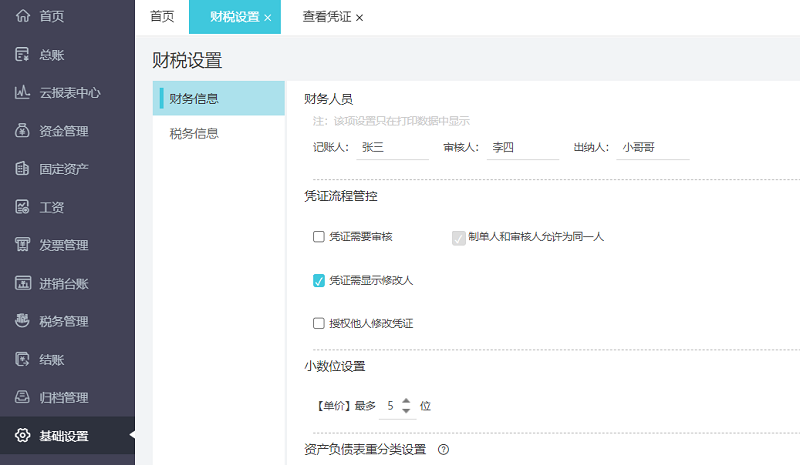Click the 首页 home icon in sidebar
This screenshot has width=800, height=465.
(x=22, y=16)
